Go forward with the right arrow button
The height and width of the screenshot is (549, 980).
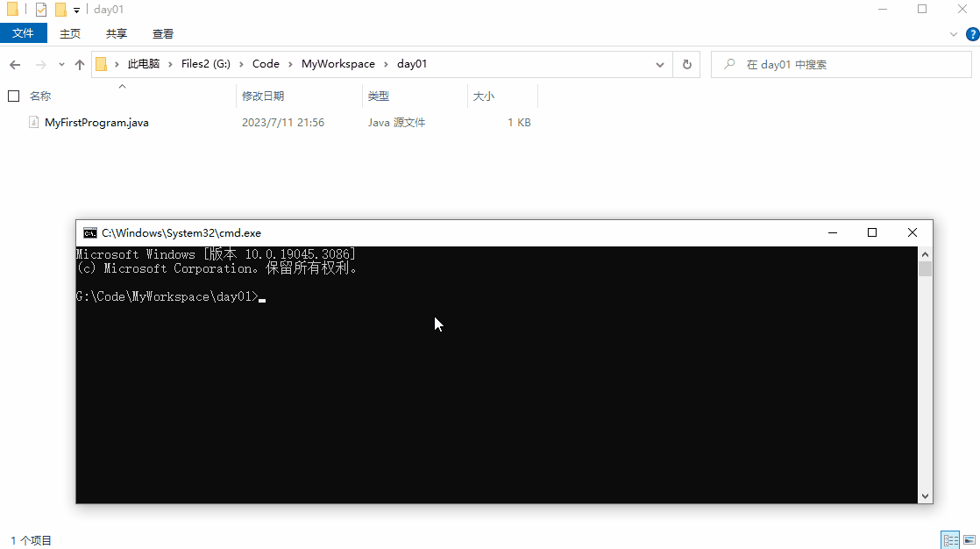(x=40, y=64)
